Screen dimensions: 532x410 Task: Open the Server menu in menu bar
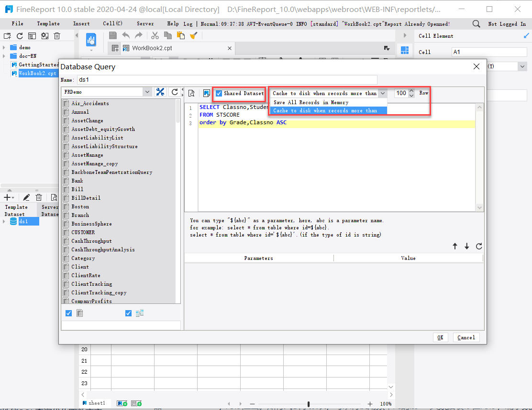point(145,23)
